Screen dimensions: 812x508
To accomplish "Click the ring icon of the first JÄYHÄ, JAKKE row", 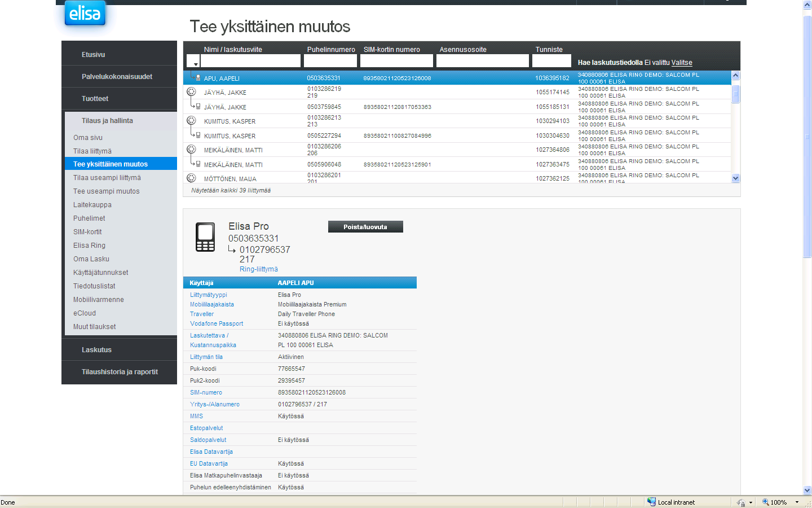I will click(191, 91).
